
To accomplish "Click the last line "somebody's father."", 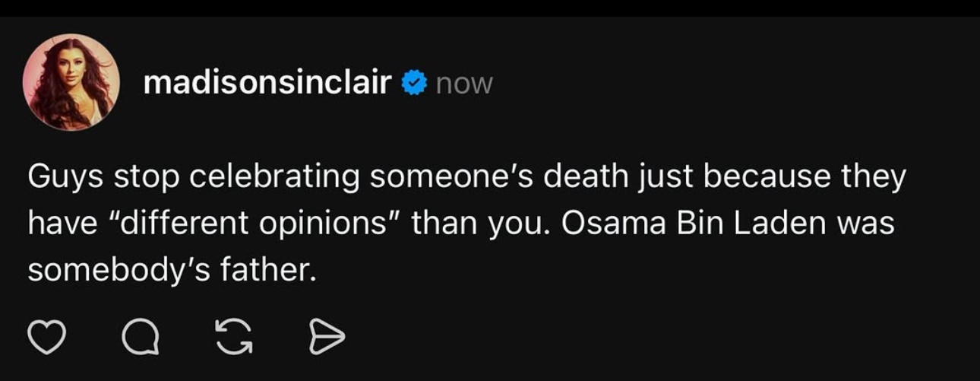I will pos(171,271).
